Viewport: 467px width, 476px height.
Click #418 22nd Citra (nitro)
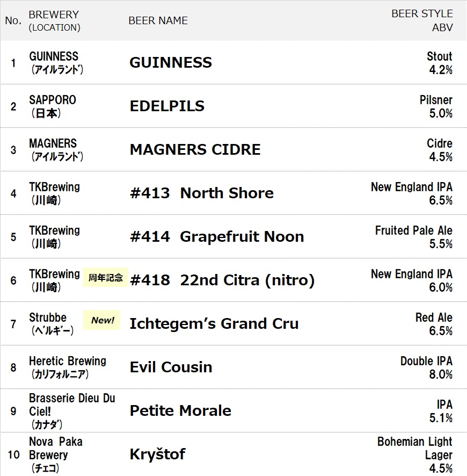[x=222, y=280]
